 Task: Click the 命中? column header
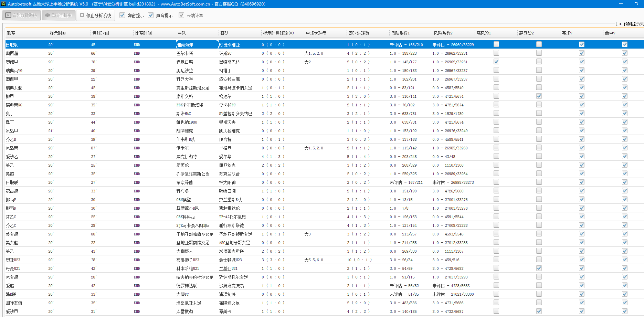coord(610,33)
